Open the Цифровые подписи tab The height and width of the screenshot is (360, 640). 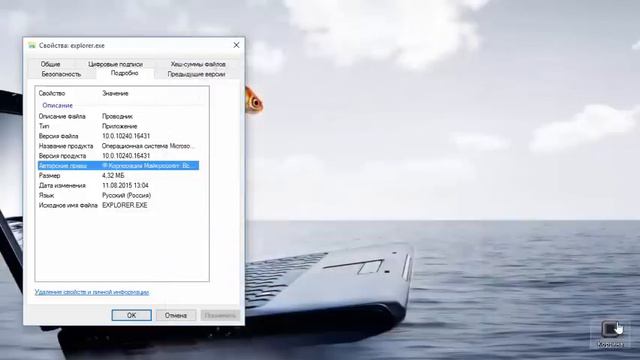pos(116,64)
